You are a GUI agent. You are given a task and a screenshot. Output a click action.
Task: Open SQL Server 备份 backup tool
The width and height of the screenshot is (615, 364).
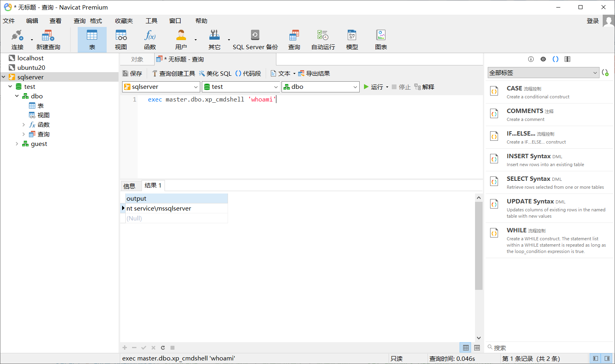tap(255, 40)
